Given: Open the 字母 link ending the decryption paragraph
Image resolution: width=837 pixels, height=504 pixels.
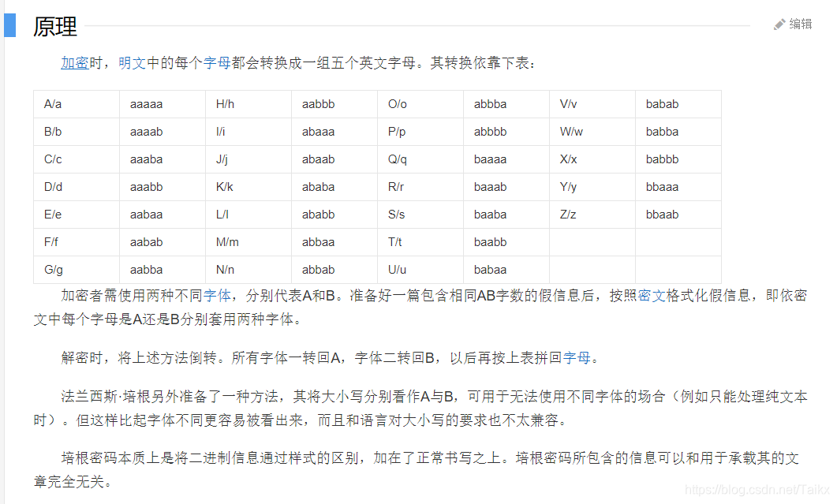Looking at the screenshot, I should coord(577,357).
